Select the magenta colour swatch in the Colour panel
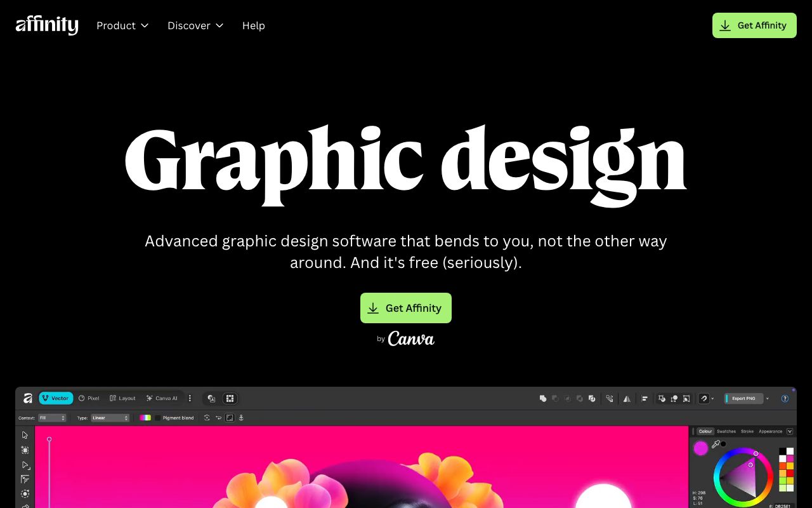The width and height of the screenshot is (812, 508). point(701,448)
